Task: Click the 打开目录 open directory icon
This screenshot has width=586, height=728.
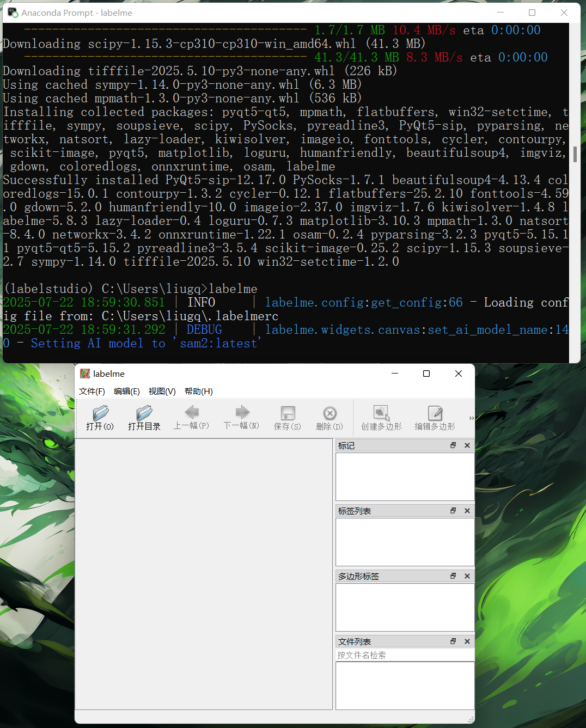Action: click(x=144, y=413)
